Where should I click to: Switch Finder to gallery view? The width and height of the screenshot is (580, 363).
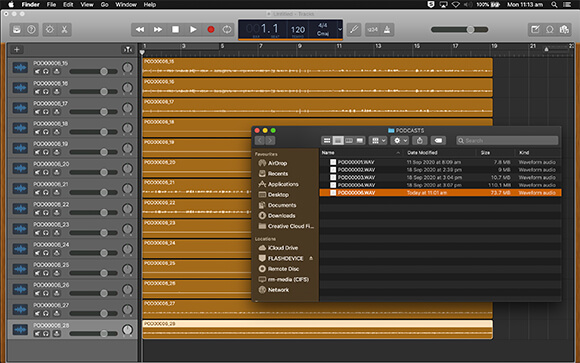click(x=360, y=141)
